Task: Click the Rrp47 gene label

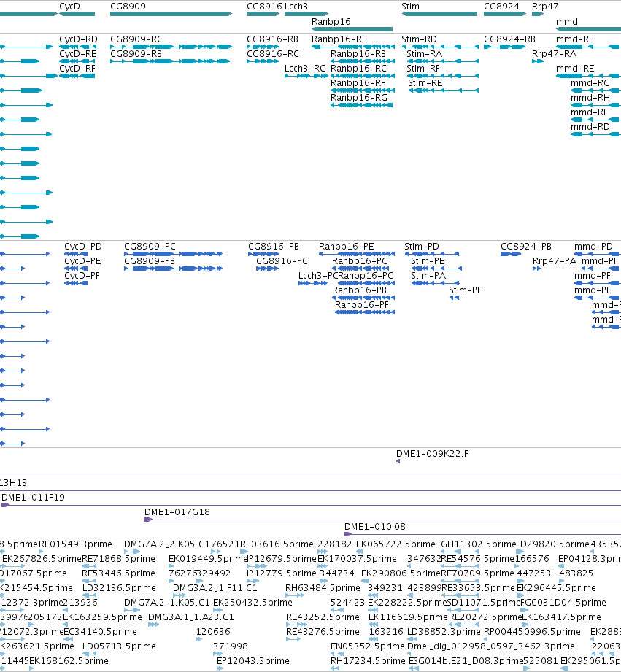Action: point(545,7)
